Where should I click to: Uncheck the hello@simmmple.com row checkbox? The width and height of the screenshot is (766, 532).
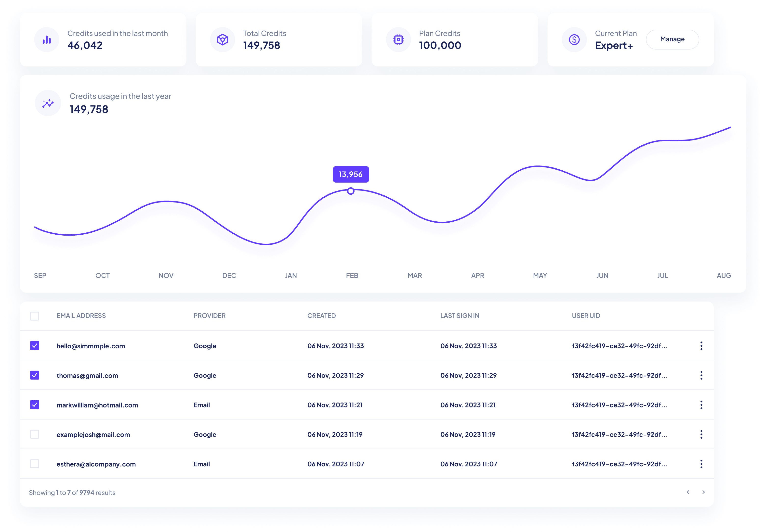pyautogui.click(x=35, y=346)
